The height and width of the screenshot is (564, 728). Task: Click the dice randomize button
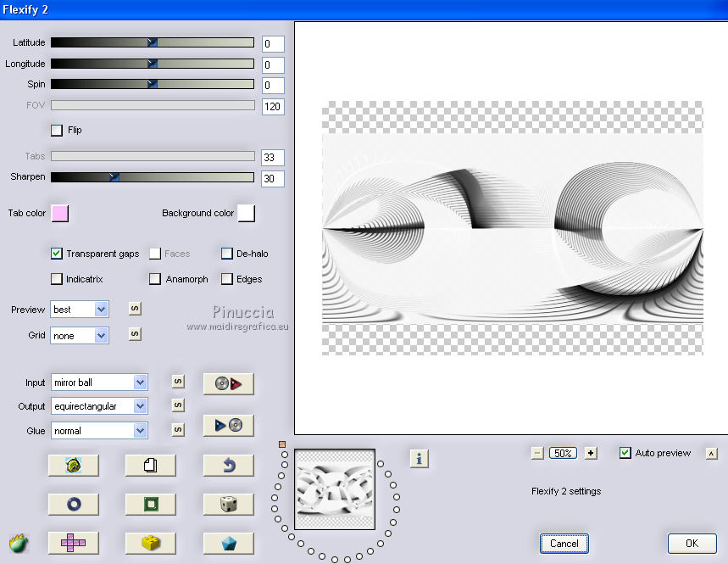coord(229,504)
